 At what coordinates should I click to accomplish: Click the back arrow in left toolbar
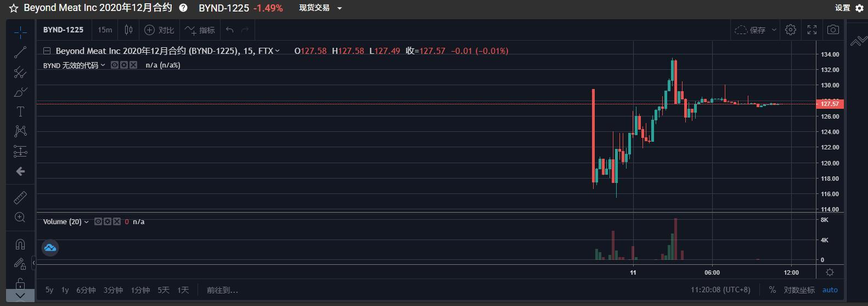pos(20,171)
